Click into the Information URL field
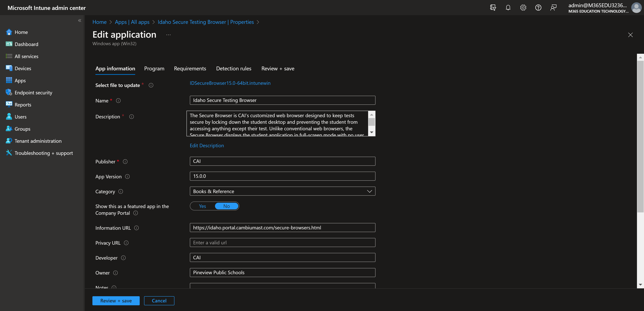 (x=282, y=228)
